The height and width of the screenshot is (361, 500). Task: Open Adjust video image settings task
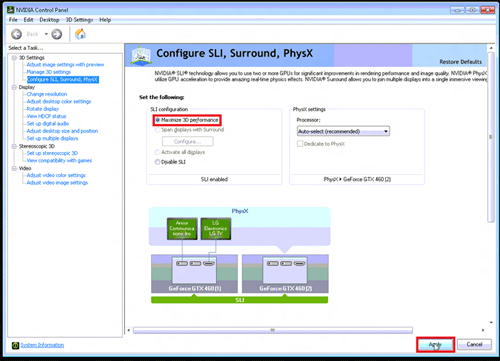pyautogui.click(x=57, y=183)
